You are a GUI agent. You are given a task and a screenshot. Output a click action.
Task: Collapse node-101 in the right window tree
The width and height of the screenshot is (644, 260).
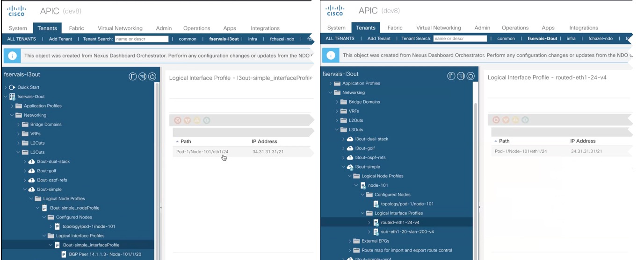tap(356, 185)
